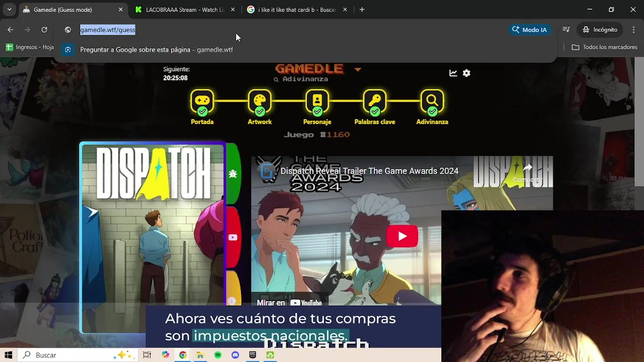Close the Gamedle (Guess mode) tab
644x362 pixels.
pos(121,10)
